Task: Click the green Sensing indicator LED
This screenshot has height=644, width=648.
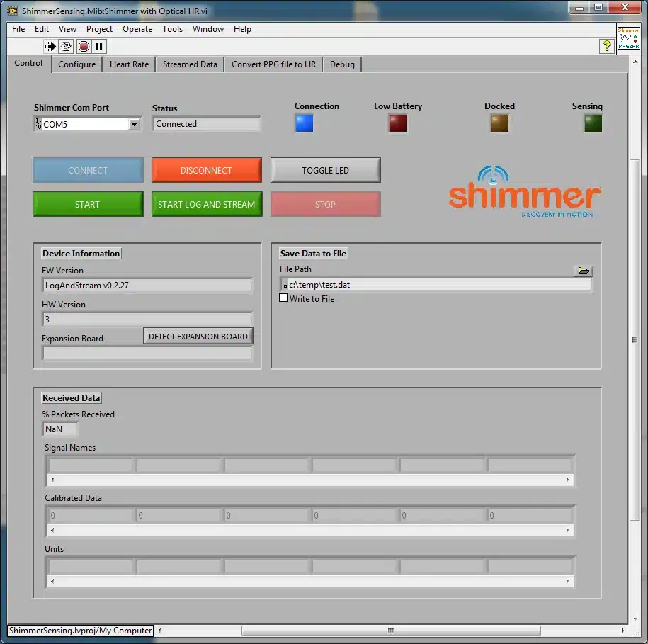Action: pyautogui.click(x=593, y=123)
